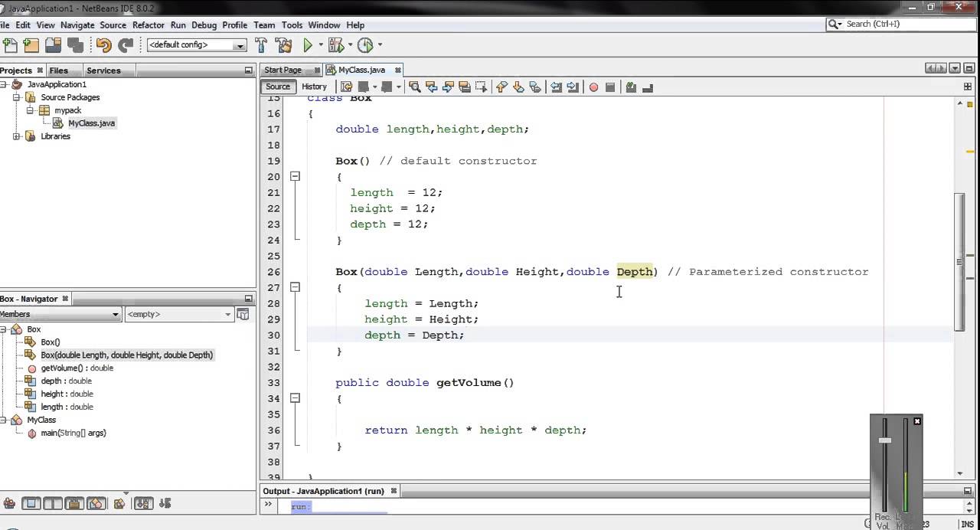
Task: Open the Profile Project dropdown arrow
Action: [x=380, y=45]
